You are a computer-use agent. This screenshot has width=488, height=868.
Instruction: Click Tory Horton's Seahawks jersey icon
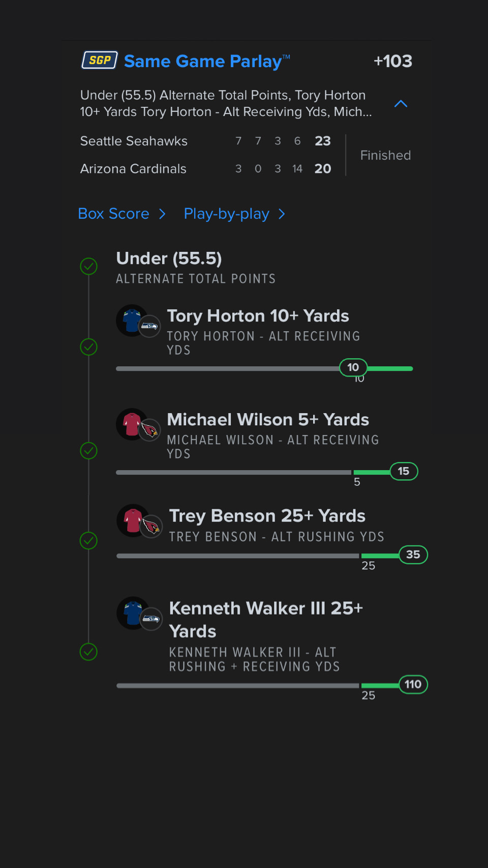[132, 321]
